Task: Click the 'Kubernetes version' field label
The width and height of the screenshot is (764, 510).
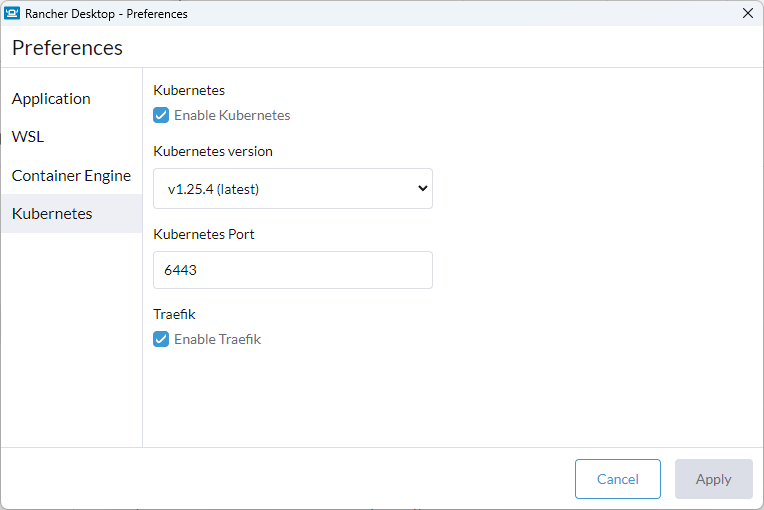Action: 213,151
